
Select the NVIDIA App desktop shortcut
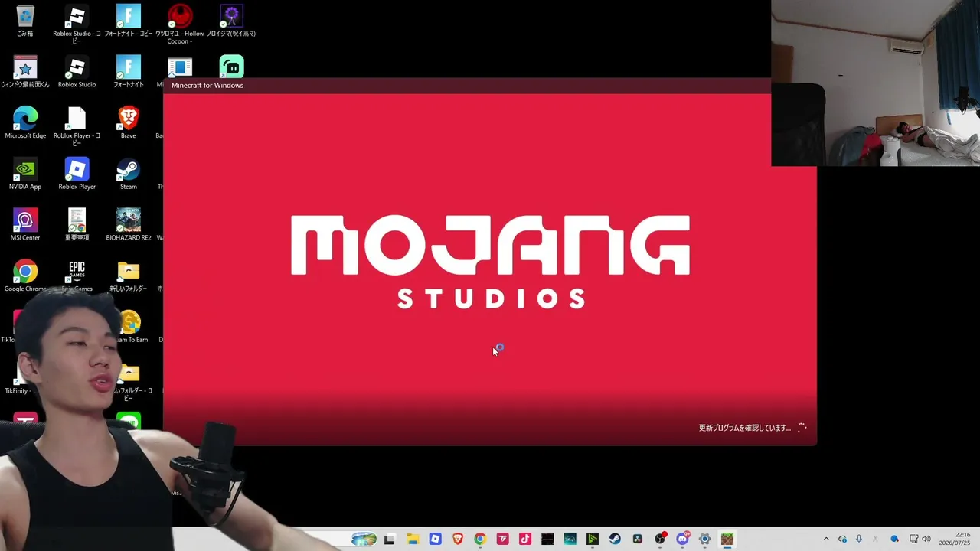25,174
